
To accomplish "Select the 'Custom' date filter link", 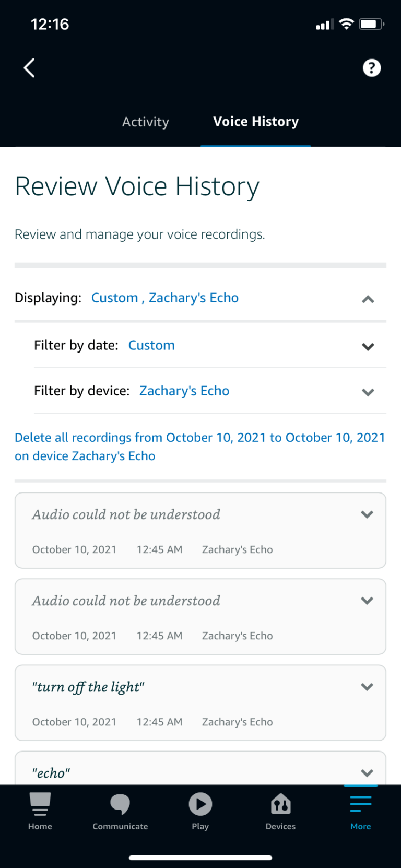I will coord(151,345).
